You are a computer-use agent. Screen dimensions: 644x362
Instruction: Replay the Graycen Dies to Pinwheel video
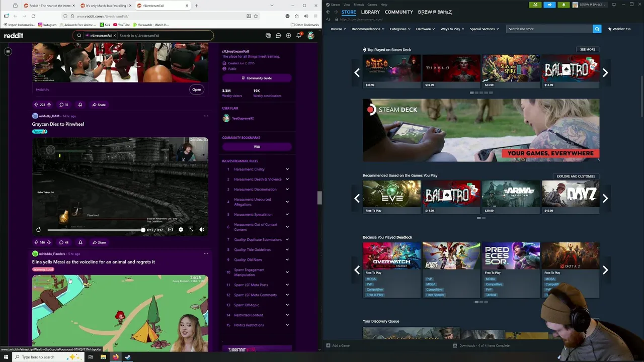point(38,230)
